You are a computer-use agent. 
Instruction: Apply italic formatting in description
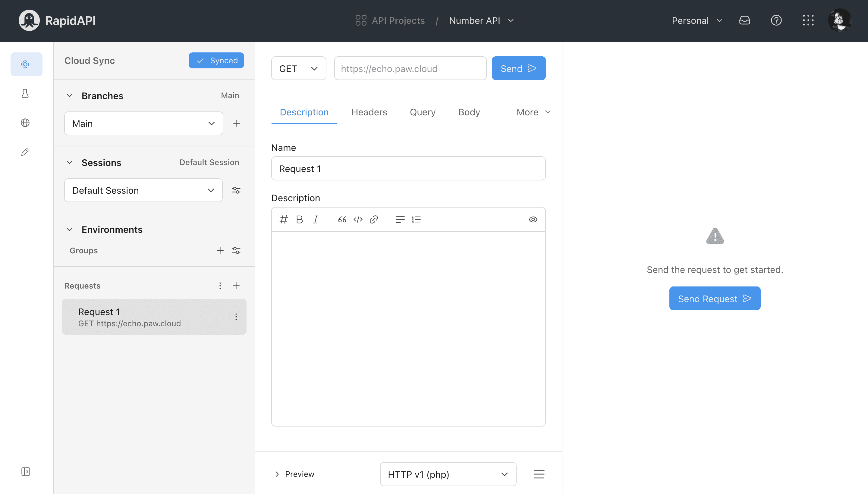(315, 220)
